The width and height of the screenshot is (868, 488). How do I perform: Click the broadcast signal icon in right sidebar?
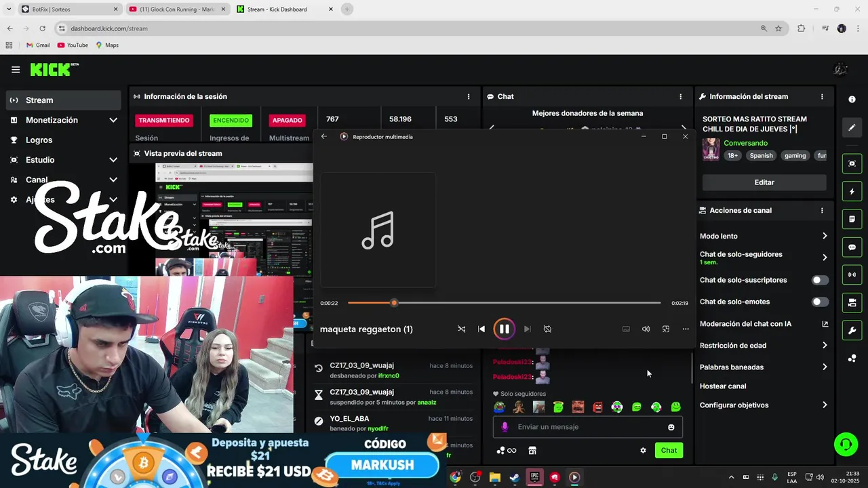852,274
